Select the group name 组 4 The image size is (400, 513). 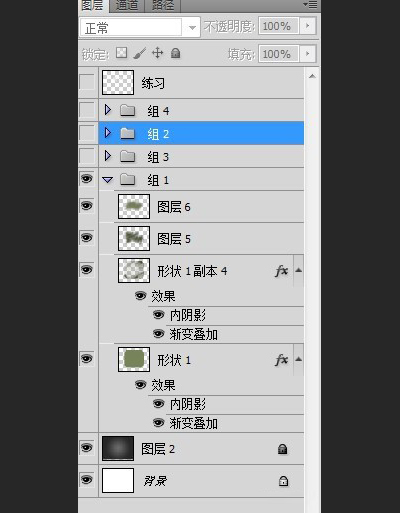(158, 111)
